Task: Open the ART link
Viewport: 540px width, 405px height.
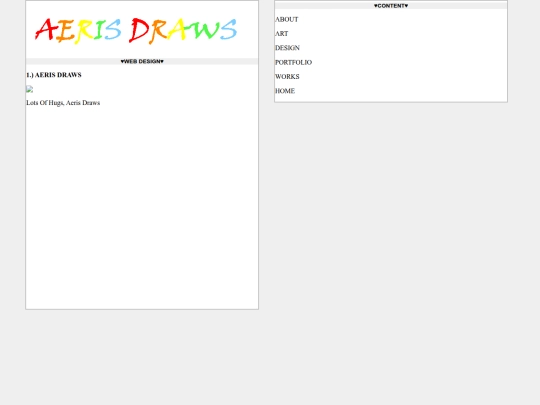Action: point(282,34)
